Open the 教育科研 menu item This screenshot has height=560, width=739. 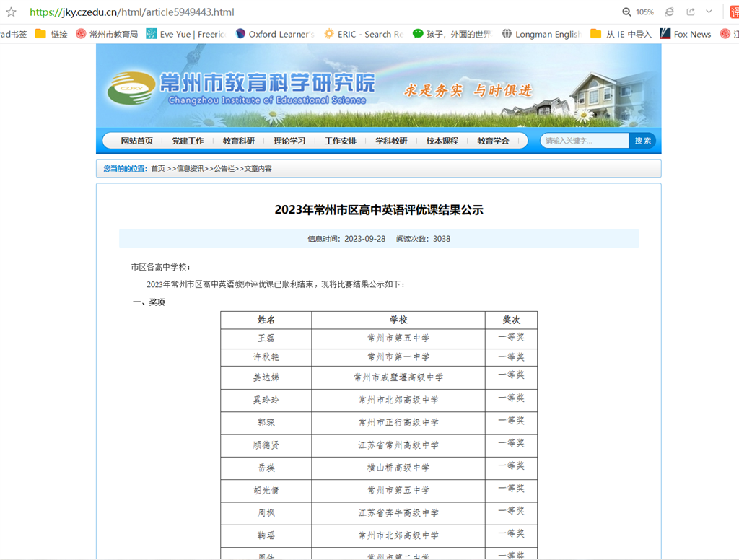[x=238, y=141]
